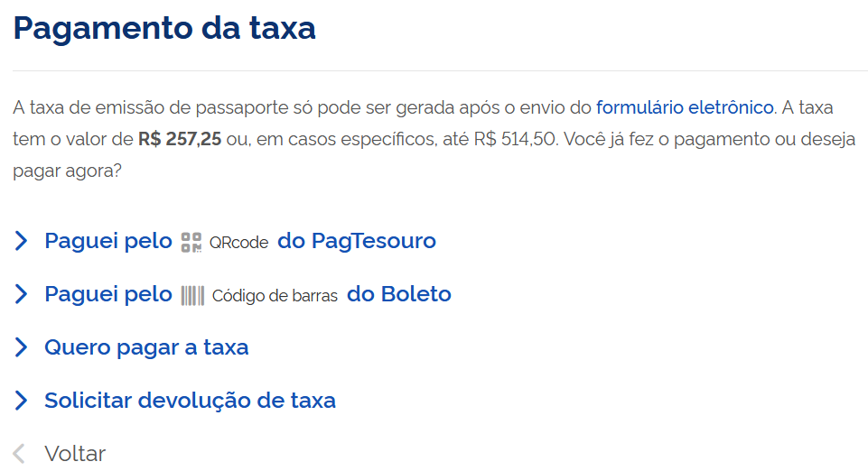Click the 'Código de barras' label

[275, 296]
